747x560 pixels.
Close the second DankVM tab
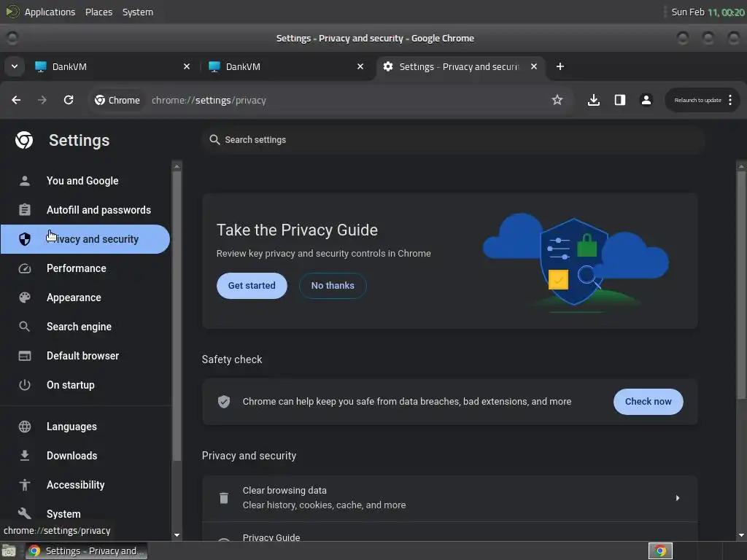point(360,66)
